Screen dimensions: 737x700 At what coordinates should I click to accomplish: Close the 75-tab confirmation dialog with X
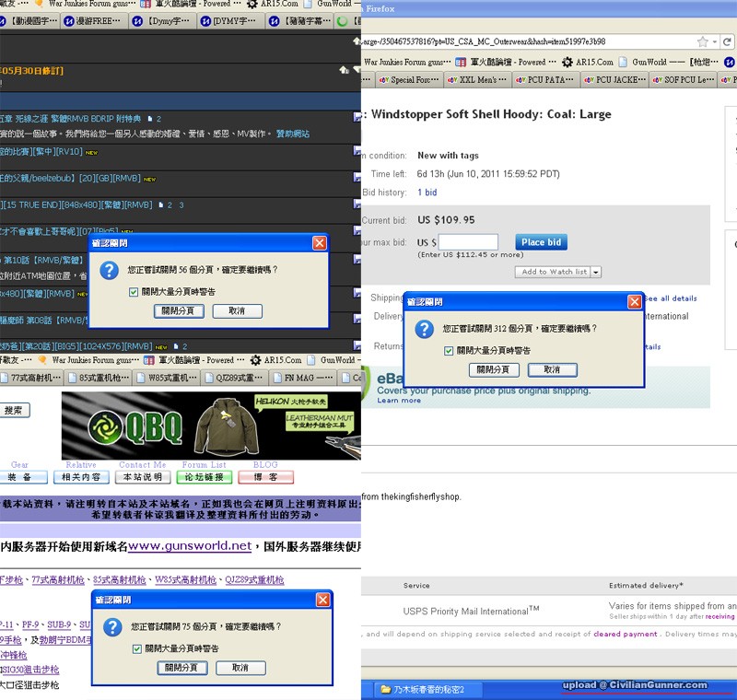point(322,600)
